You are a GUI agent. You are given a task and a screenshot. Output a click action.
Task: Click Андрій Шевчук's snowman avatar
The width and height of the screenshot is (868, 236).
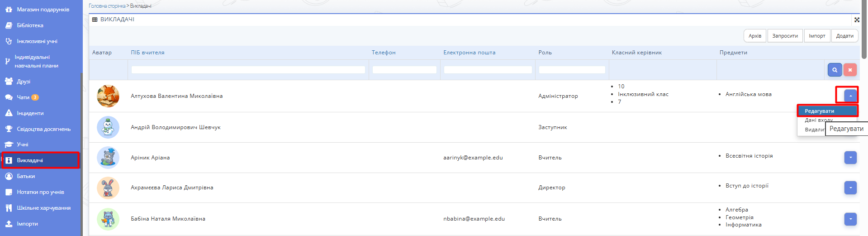coord(108,127)
